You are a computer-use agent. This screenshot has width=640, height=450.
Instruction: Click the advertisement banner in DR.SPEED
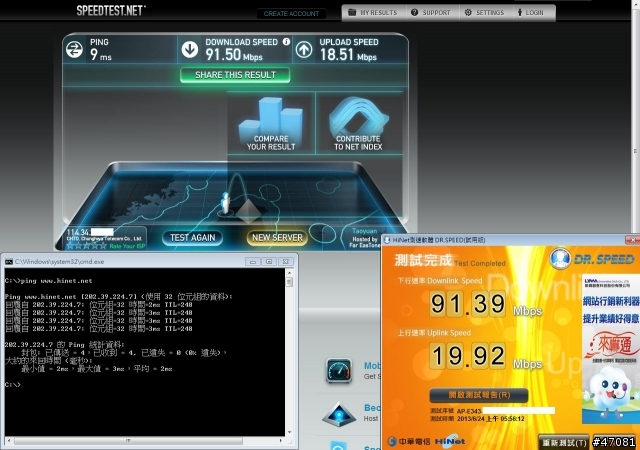(611, 348)
